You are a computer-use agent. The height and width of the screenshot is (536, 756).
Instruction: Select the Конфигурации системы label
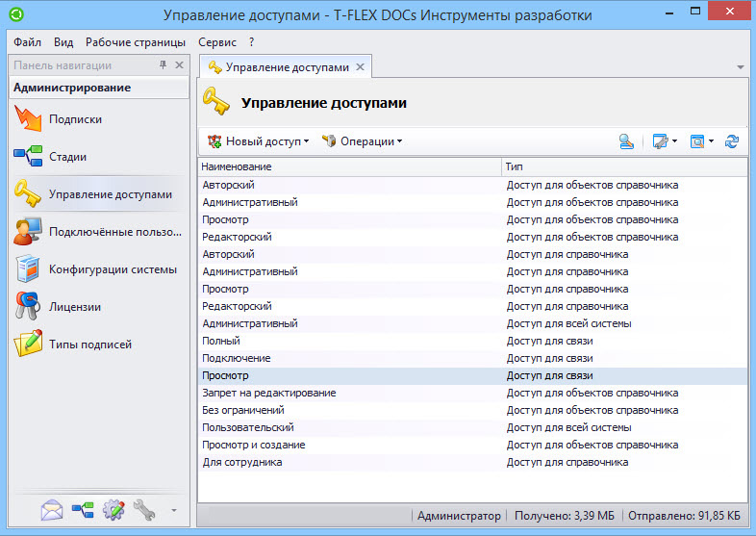coord(113,269)
